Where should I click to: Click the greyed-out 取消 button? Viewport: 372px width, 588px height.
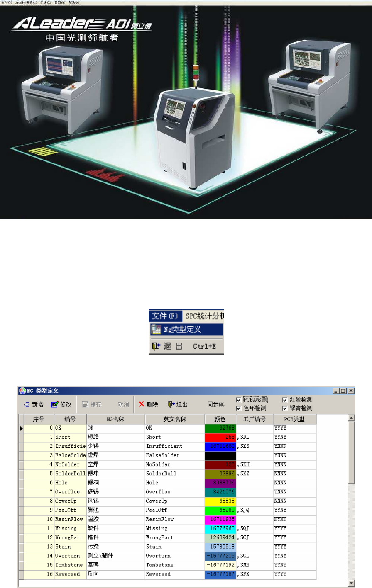tap(123, 404)
